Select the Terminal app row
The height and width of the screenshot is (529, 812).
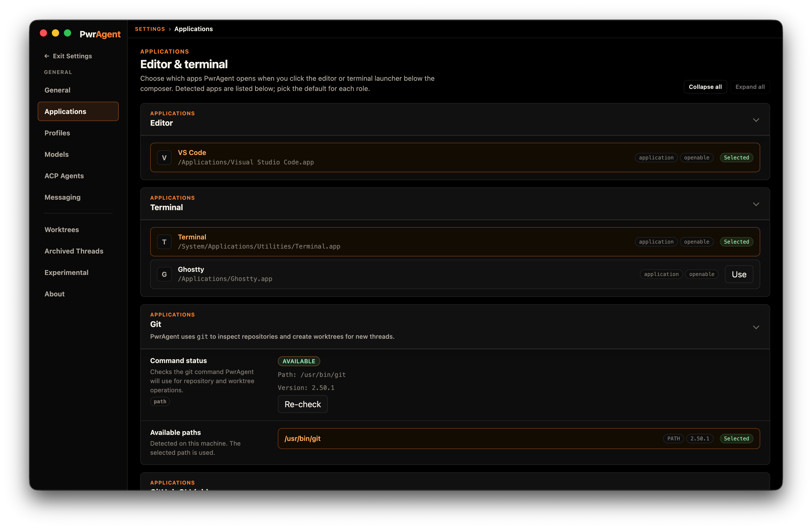click(x=455, y=242)
